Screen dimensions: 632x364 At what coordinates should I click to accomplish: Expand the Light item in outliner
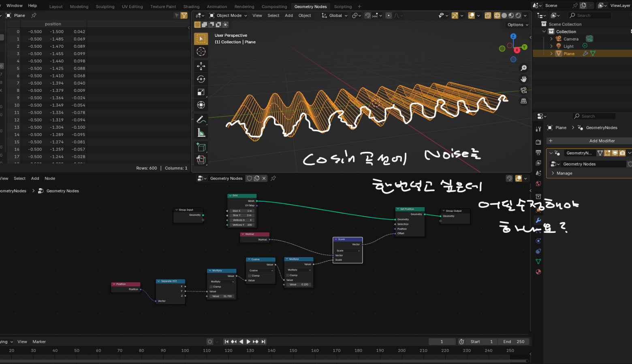pos(551,46)
